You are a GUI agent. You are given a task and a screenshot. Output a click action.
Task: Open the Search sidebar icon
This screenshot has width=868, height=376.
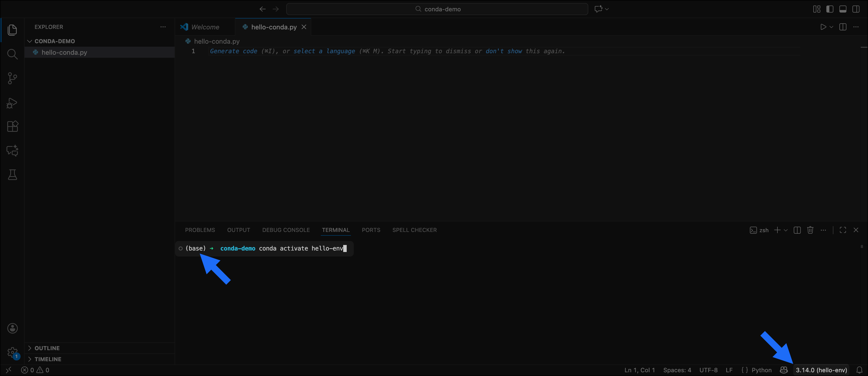pos(13,54)
